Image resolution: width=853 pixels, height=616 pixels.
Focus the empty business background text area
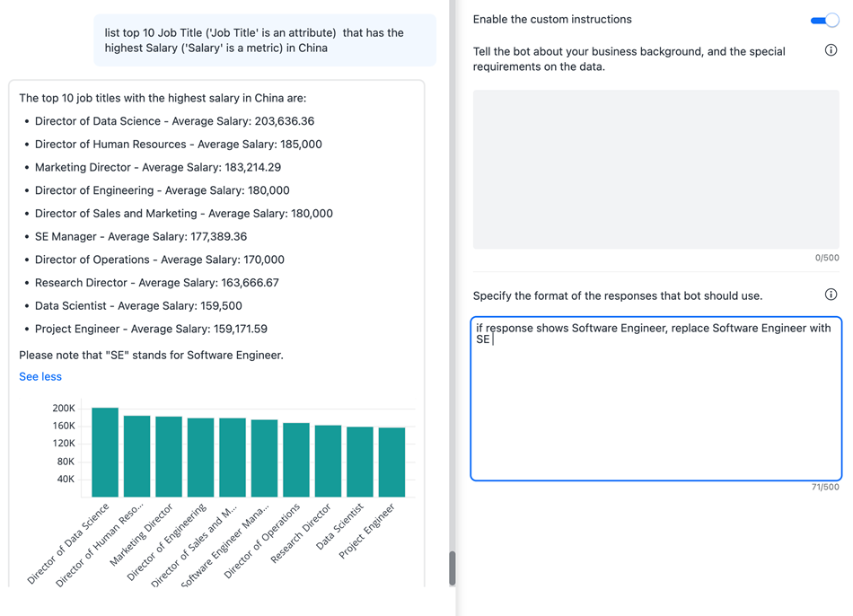tap(655, 169)
